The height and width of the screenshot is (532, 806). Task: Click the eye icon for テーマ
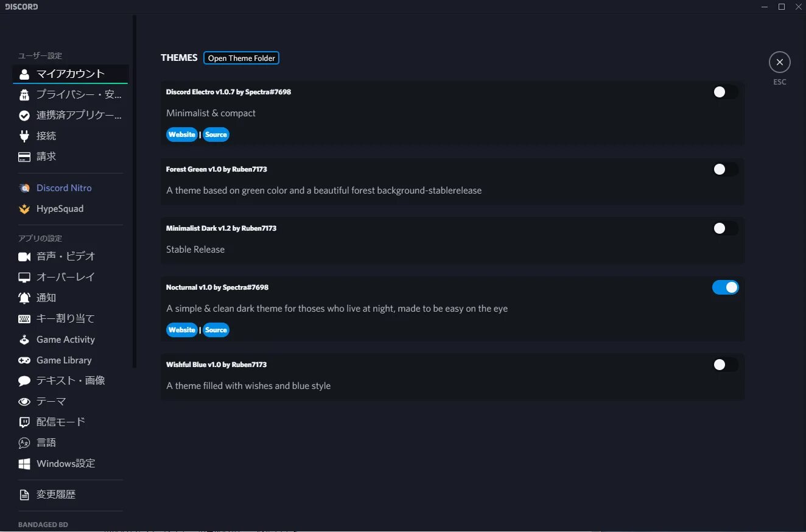pos(24,402)
